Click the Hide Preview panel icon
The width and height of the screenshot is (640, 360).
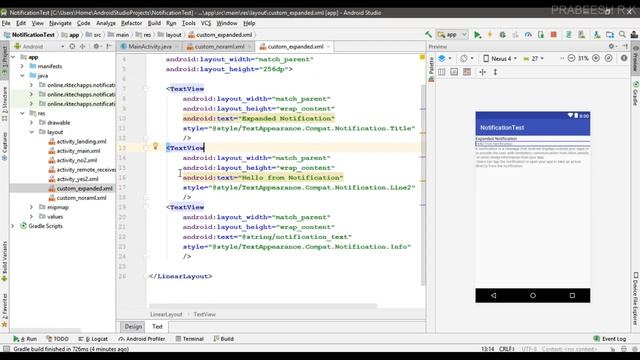pos(625,47)
